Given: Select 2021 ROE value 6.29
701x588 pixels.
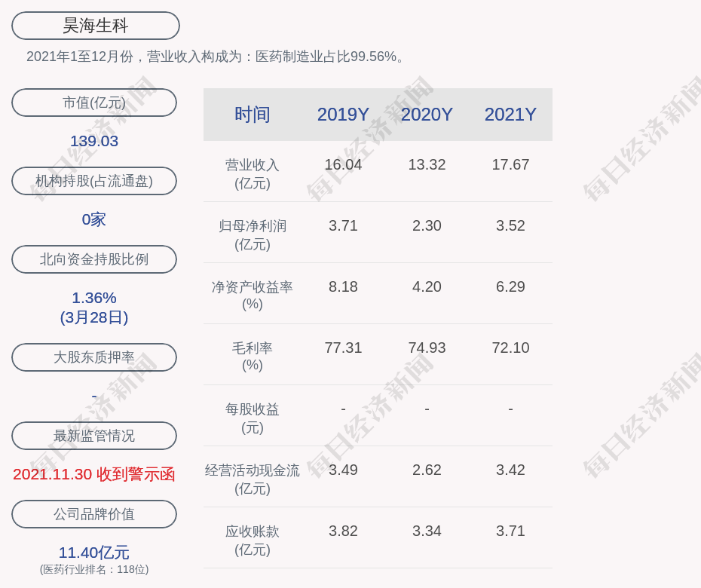Looking at the screenshot, I should point(510,286).
